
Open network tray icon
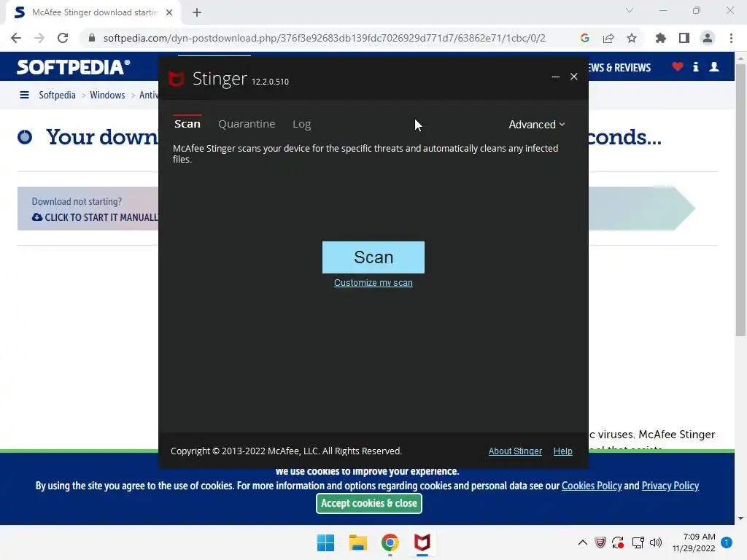tap(638, 542)
